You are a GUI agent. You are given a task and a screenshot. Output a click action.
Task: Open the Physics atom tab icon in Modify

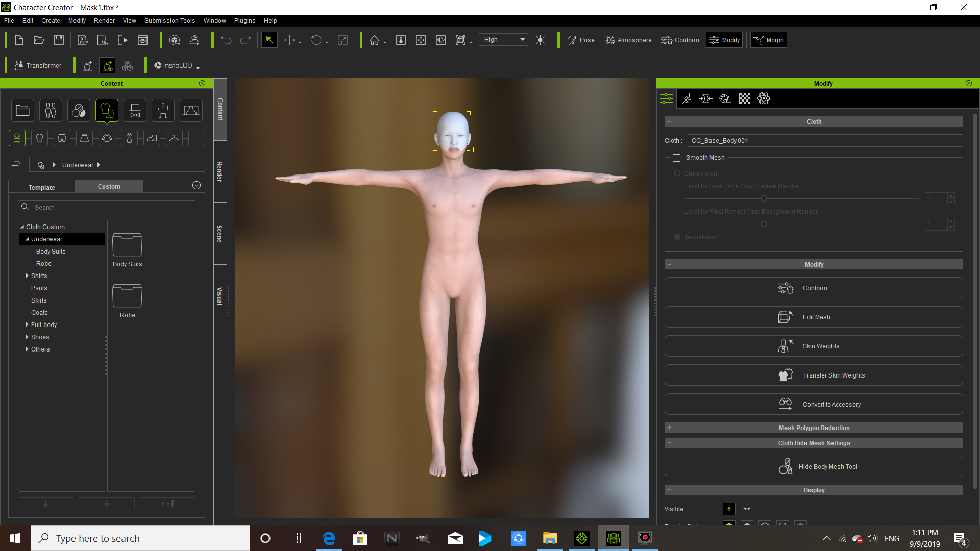point(764,98)
